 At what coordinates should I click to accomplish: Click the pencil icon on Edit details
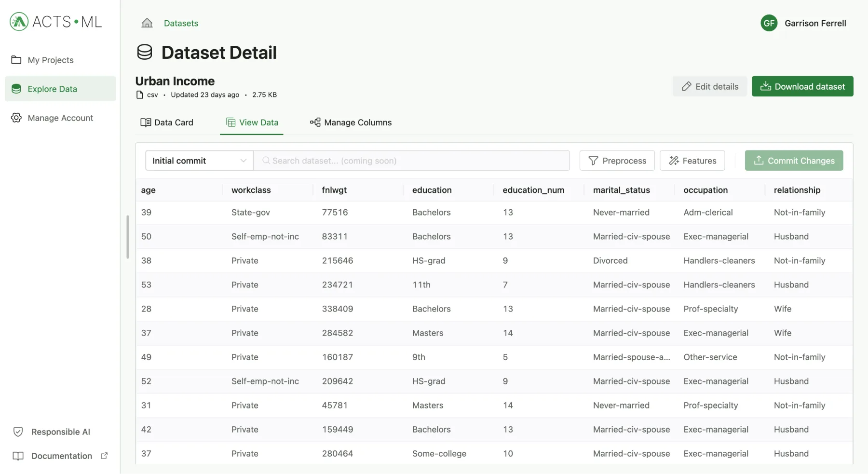click(687, 86)
